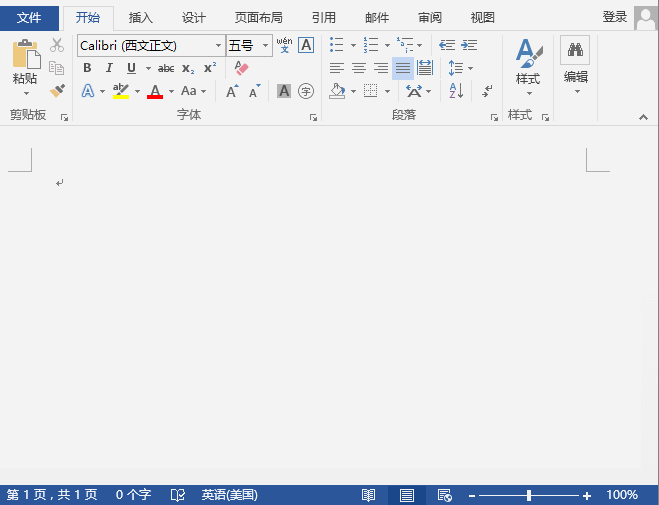Open line spacing dropdown arrow
659x505 pixels.
point(470,68)
